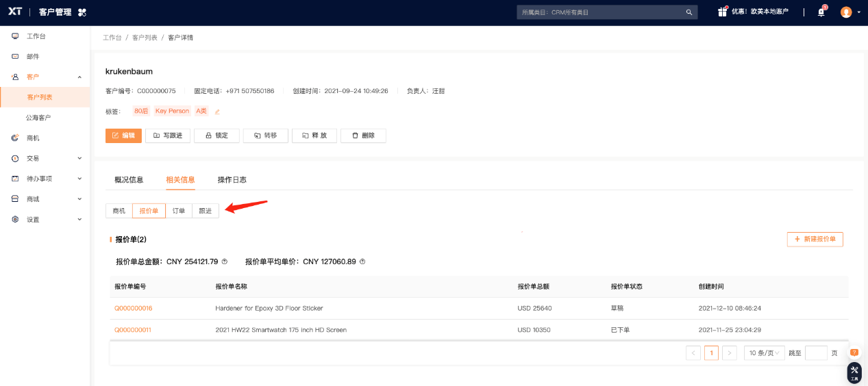
Task: Click the 工作台 breadcrumb link
Action: tap(112, 38)
